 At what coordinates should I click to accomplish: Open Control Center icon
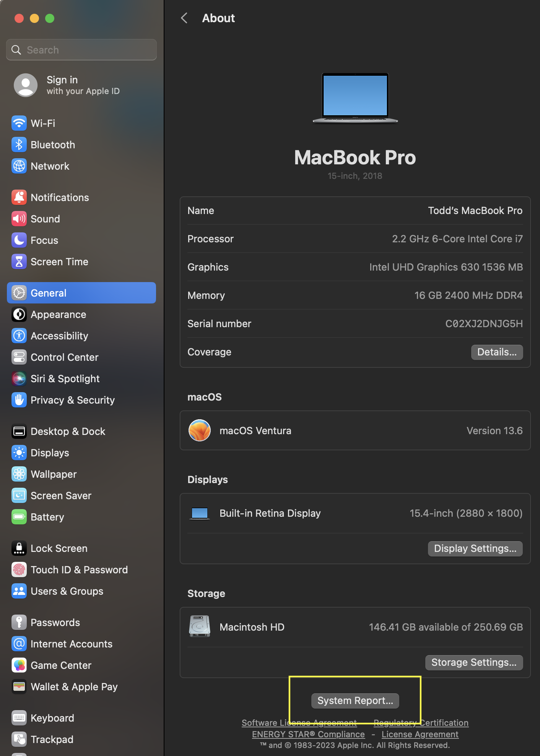pos(19,357)
